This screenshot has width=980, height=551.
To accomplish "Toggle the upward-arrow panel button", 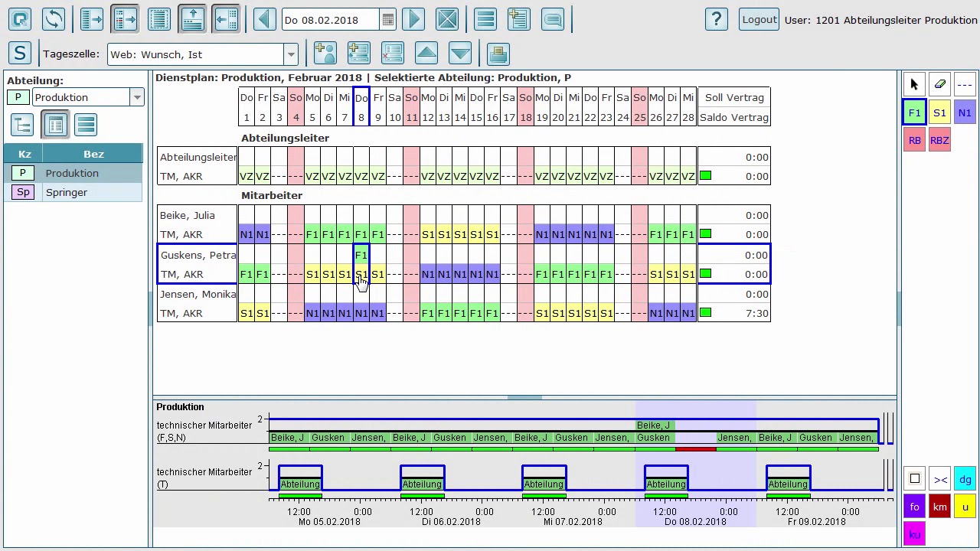I will coord(192,19).
